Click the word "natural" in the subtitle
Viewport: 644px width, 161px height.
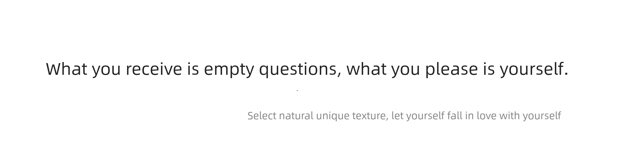[296, 116]
